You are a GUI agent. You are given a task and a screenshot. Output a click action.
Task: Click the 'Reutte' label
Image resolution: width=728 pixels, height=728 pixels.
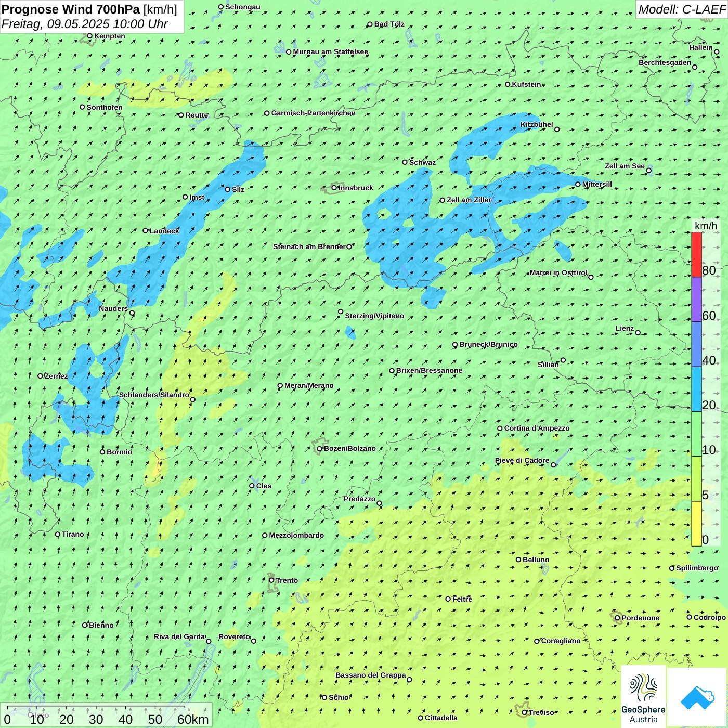[x=197, y=115]
